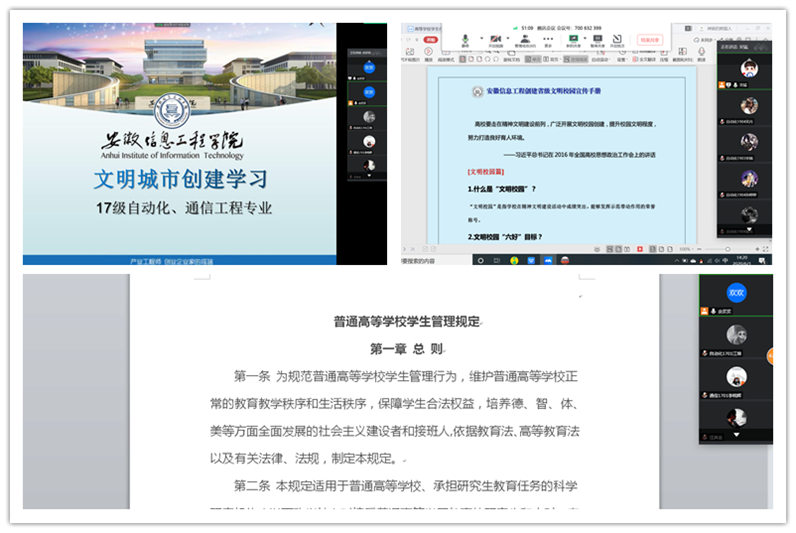The width and height of the screenshot is (796, 533).
Task: Show hidden tray icons chevron
Action: pyautogui.click(x=677, y=261)
